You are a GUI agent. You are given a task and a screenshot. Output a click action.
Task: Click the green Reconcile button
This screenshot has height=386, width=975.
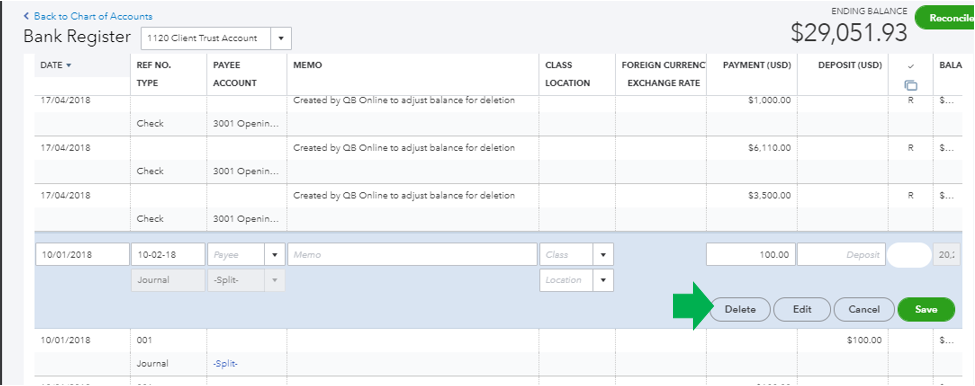click(x=946, y=18)
